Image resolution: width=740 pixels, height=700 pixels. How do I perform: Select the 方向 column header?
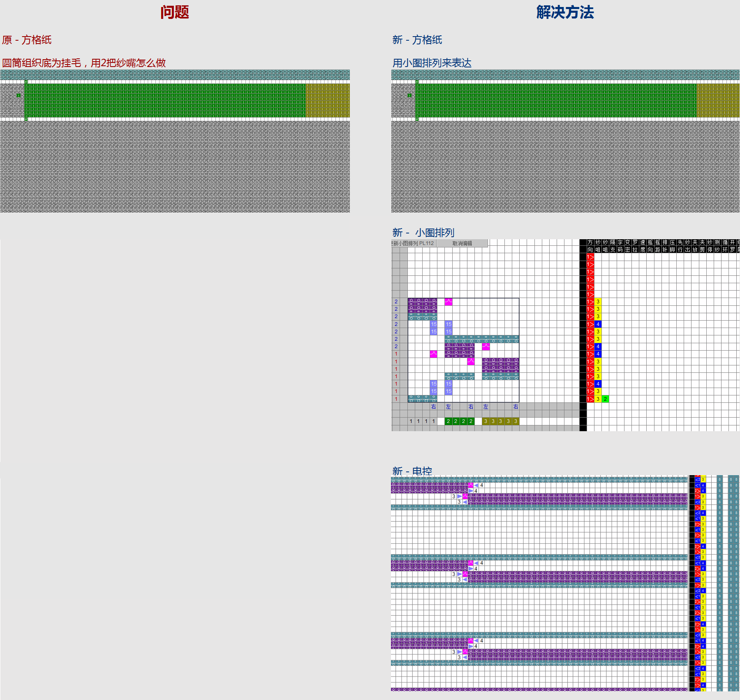[x=590, y=246]
